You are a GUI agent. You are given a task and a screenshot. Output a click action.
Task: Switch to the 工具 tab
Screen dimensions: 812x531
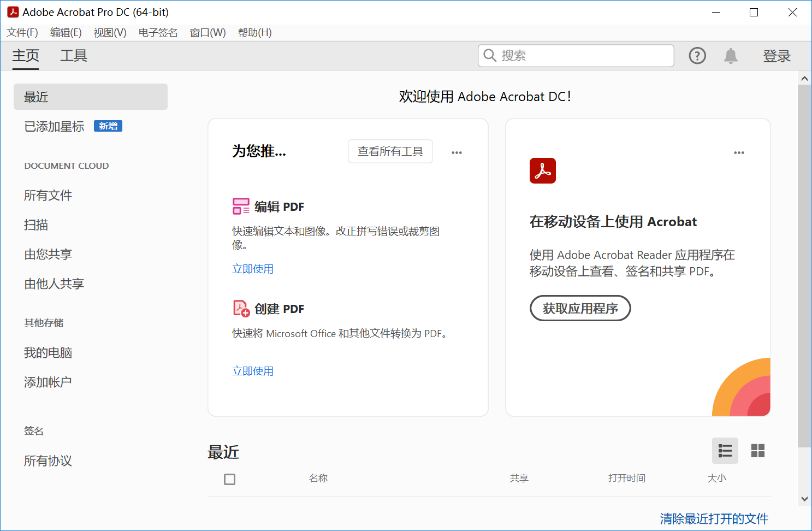[74, 56]
